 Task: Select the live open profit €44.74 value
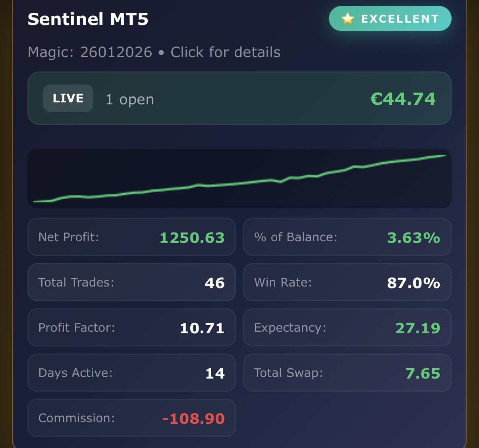click(403, 99)
